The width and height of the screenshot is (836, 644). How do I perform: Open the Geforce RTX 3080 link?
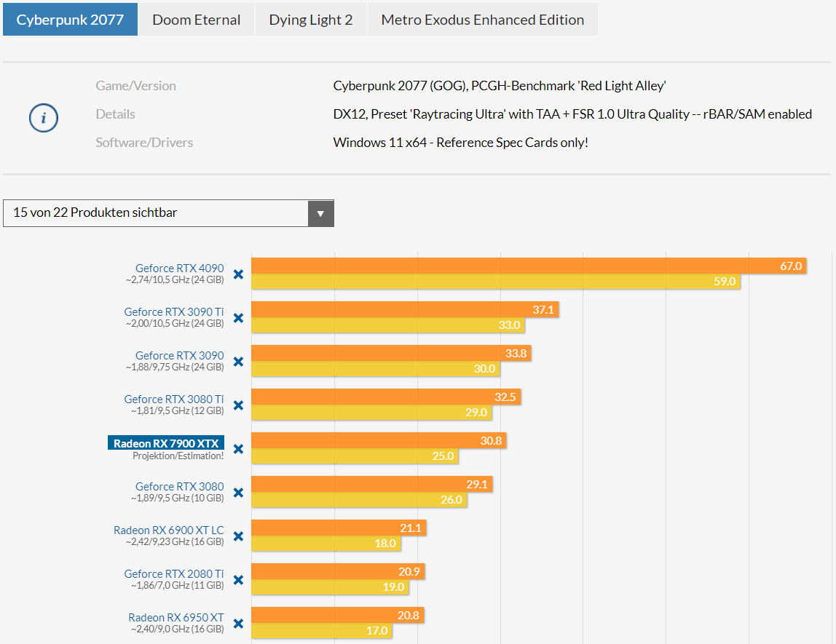click(x=180, y=486)
